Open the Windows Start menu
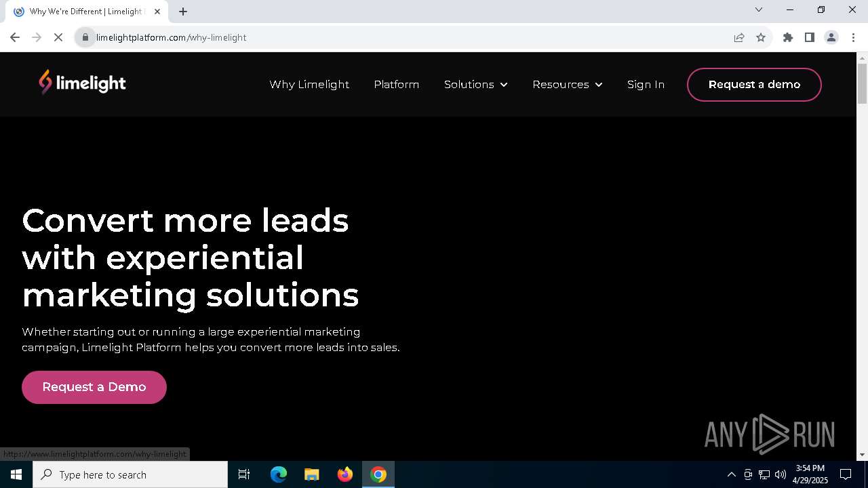 (x=16, y=474)
